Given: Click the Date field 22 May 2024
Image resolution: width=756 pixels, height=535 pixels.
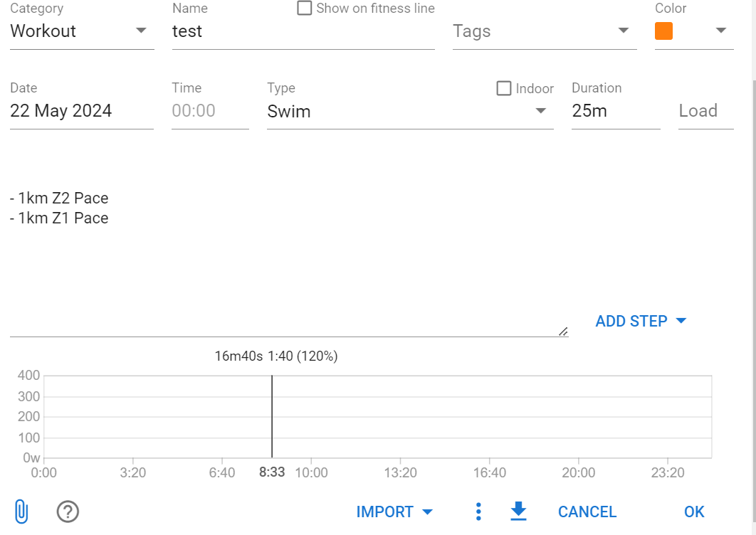Looking at the screenshot, I should coord(81,111).
